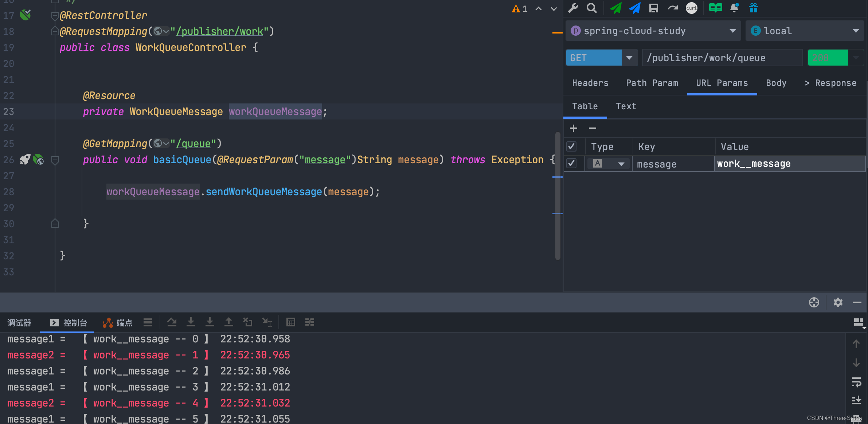Click Spring bean gutter icon at line 17
This screenshot has height=424, width=868.
[x=25, y=15]
